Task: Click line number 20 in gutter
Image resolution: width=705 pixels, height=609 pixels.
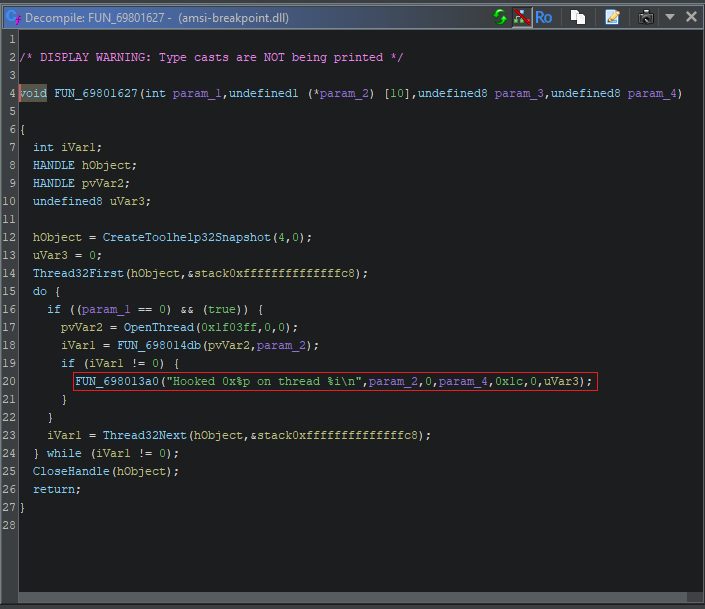Action: 9,381
